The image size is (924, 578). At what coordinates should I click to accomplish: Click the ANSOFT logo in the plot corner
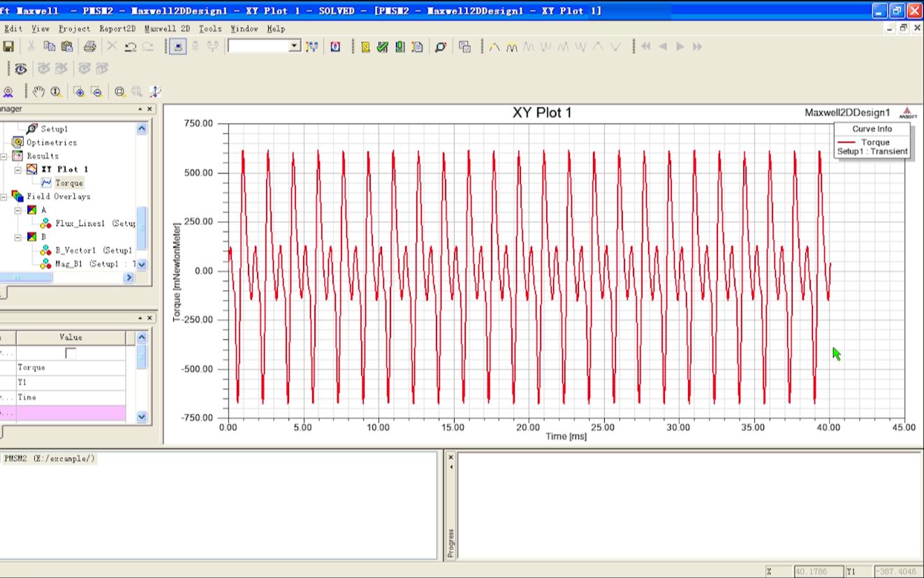[x=907, y=113]
